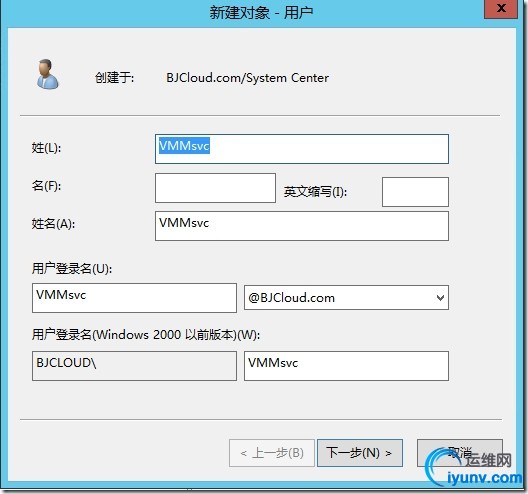Click the 上一步(B) back button
The image size is (528, 494).
point(272,453)
